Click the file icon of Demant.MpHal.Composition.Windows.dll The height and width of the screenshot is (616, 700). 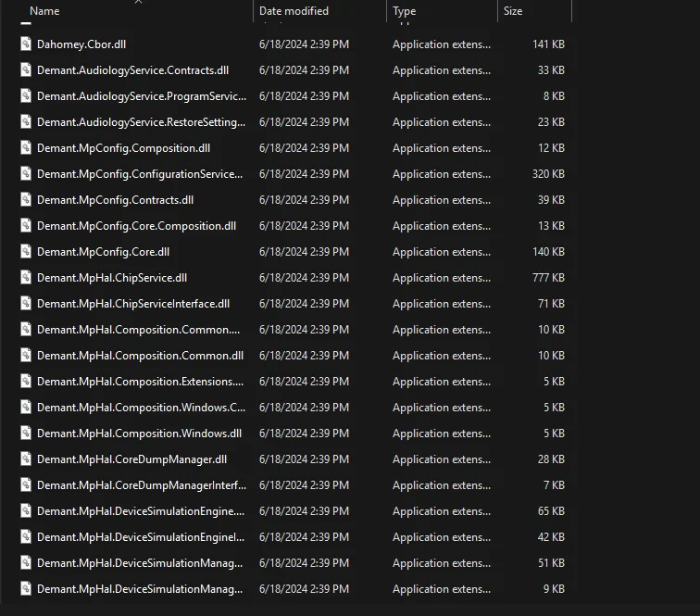point(26,433)
